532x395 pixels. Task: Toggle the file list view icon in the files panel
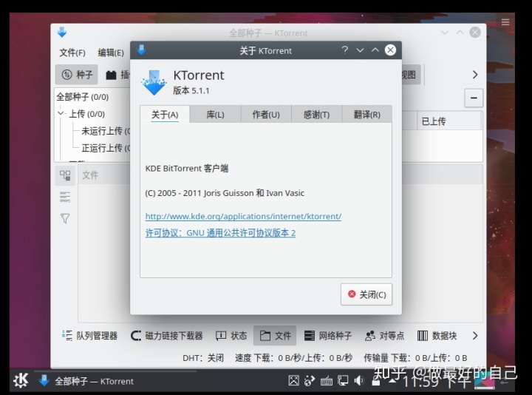point(65,197)
